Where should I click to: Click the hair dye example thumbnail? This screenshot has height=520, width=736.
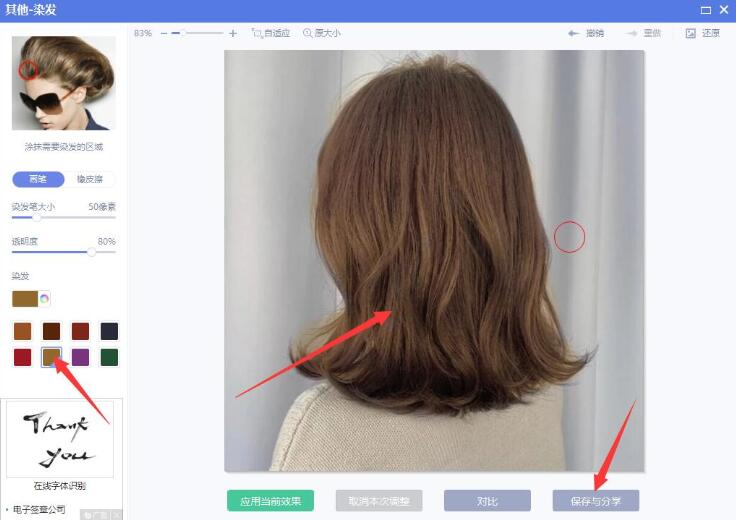point(64,83)
